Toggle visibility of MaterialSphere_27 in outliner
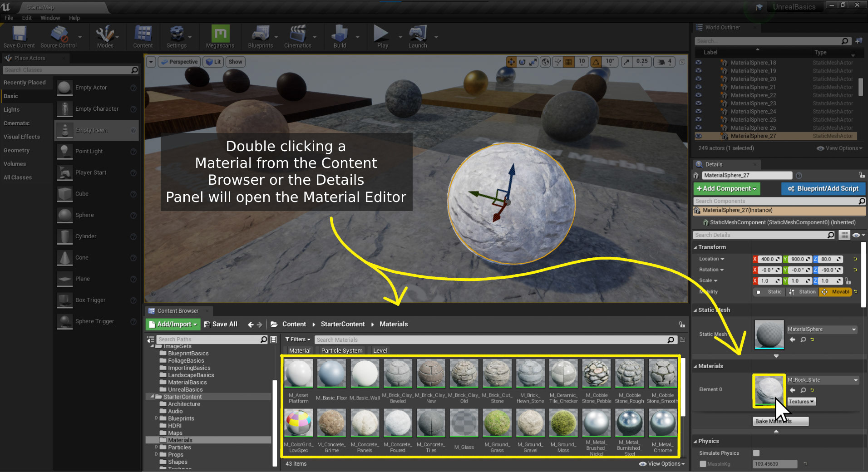Viewport: 868px width, 472px height. [699, 136]
